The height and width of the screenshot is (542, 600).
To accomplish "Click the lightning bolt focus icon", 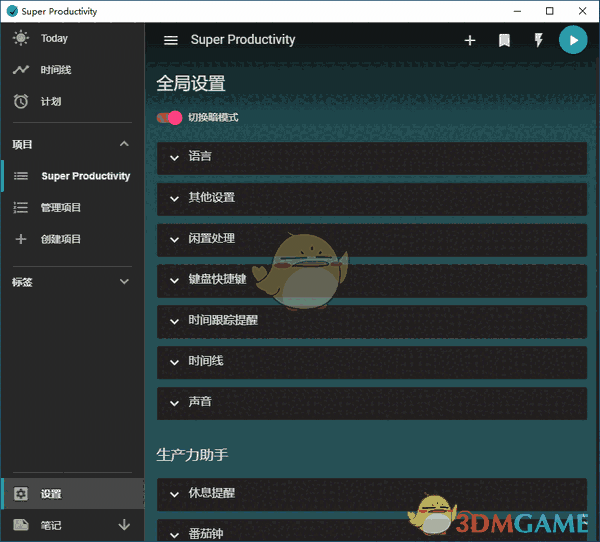I will [x=538, y=40].
